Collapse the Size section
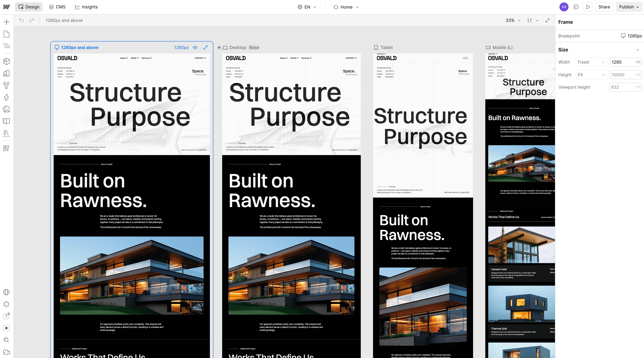Image resolution: width=644 pixels, height=358 pixels. click(637, 50)
